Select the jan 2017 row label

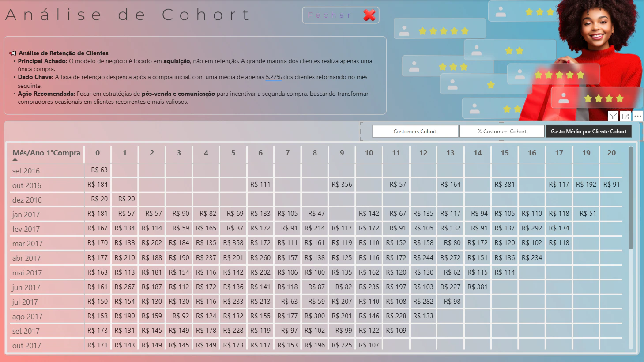click(x=26, y=215)
